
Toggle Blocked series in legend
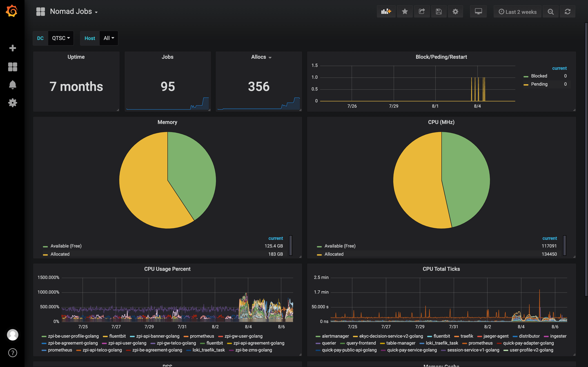(539, 76)
